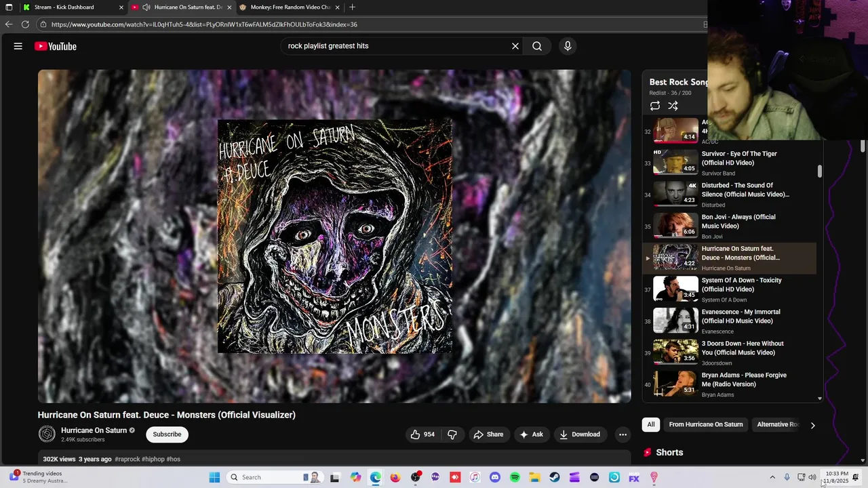Toggle playlist shuffle
Image resolution: width=868 pixels, height=488 pixels.
pyautogui.click(x=673, y=106)
